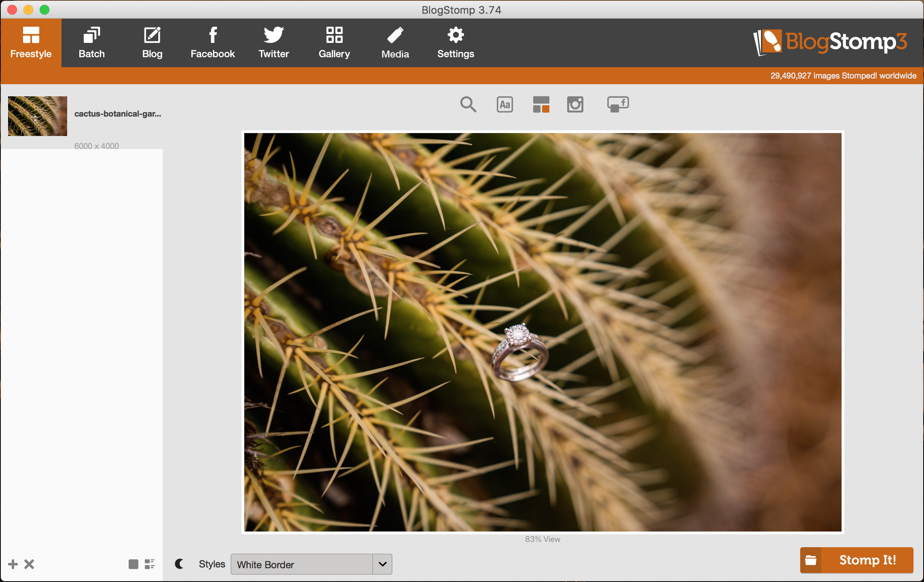Open the folder icon beside Stomp It!

coord(811,560)
